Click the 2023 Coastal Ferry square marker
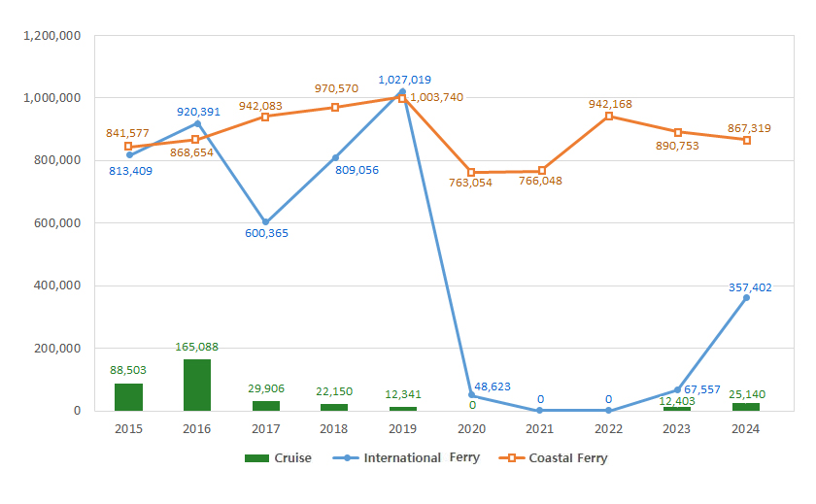816x504 pixels. click(678, 132)
